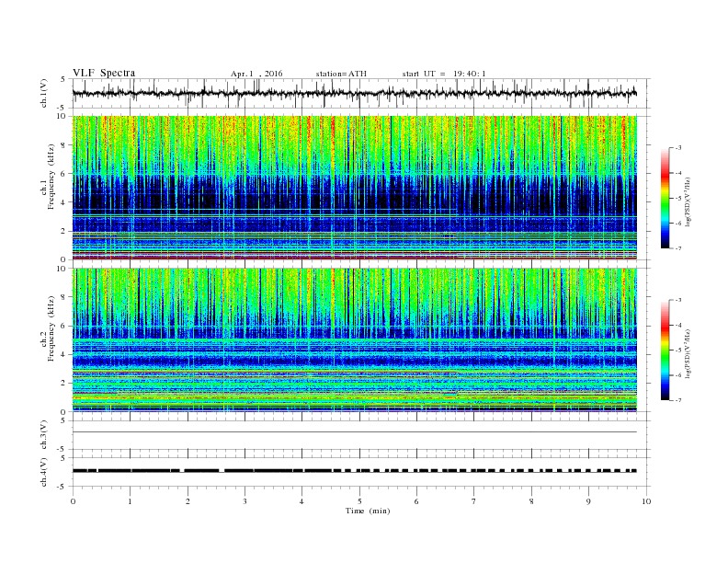Click the "start UT = 19:40:1" header text

coord(444,74)
